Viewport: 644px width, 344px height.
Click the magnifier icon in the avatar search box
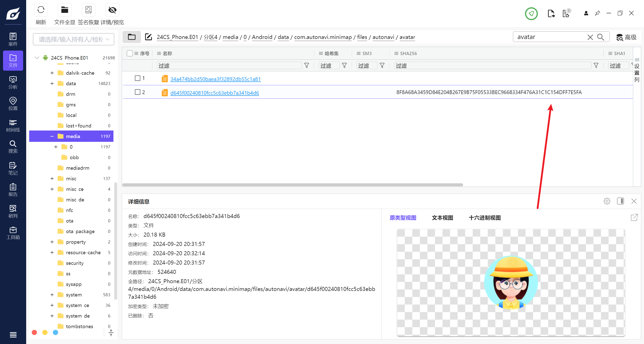601,37
